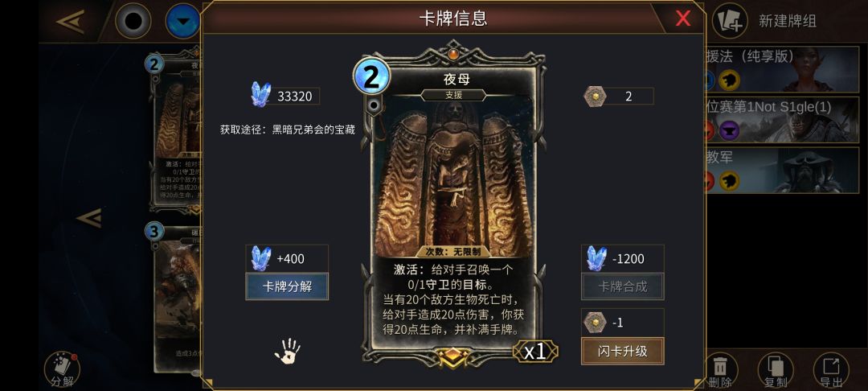Click the 复制 copy deck icon

pyautogui.click(x=776, y=370)
